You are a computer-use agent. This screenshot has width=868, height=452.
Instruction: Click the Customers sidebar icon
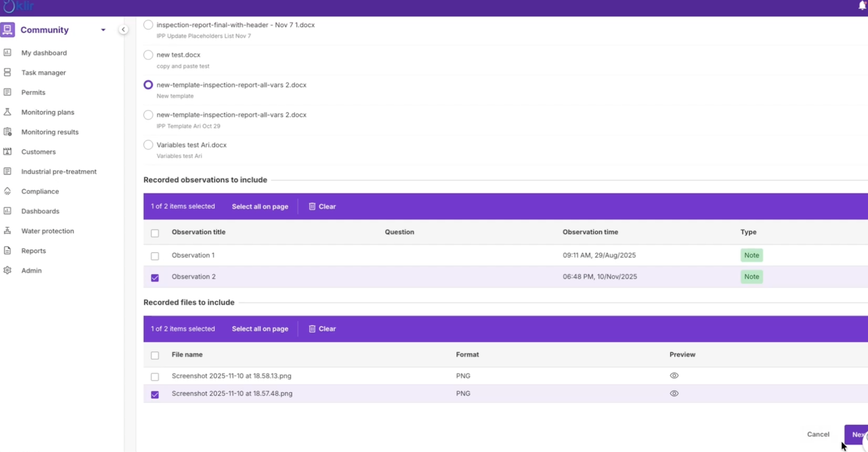[8, 152]
